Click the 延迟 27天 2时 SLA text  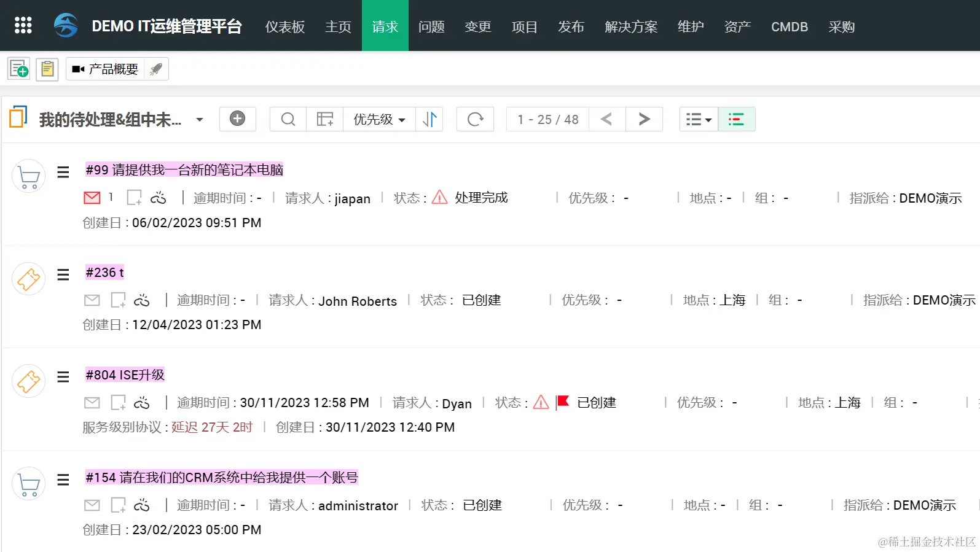pos(212,427)
